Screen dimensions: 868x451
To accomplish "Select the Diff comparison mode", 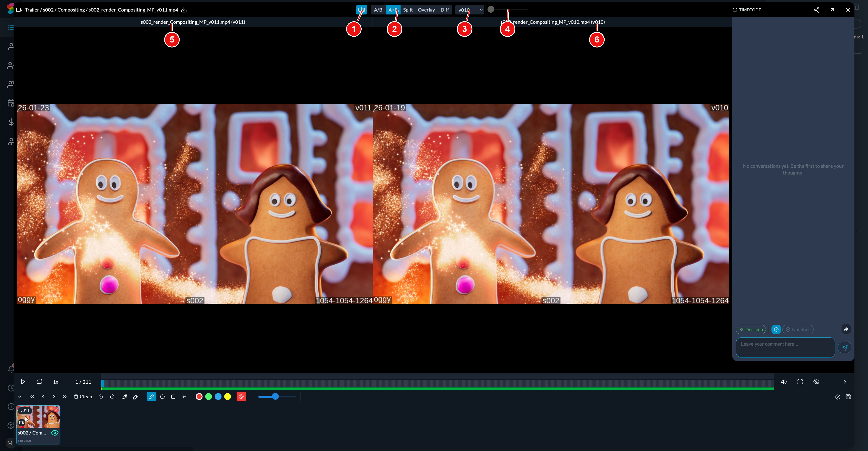I will click(x=444, y=10).
